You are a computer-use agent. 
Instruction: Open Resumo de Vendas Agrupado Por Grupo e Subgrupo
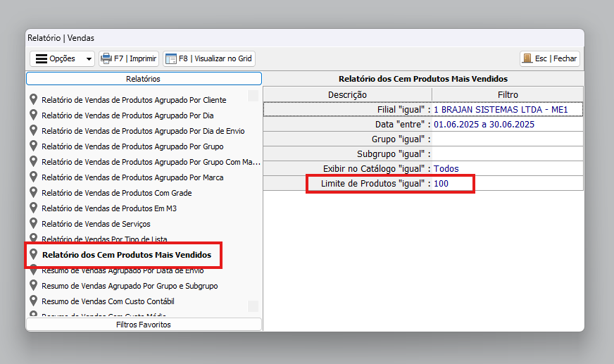tap(130, 286)
